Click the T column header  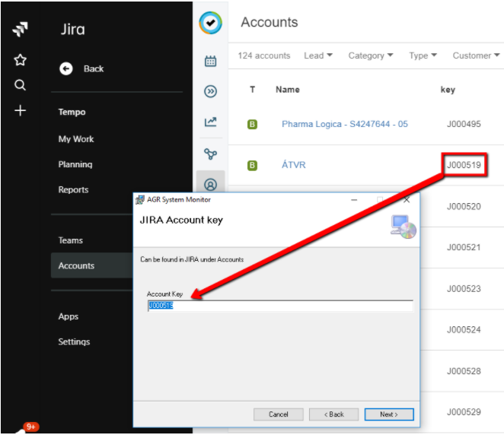click(252, 90)
